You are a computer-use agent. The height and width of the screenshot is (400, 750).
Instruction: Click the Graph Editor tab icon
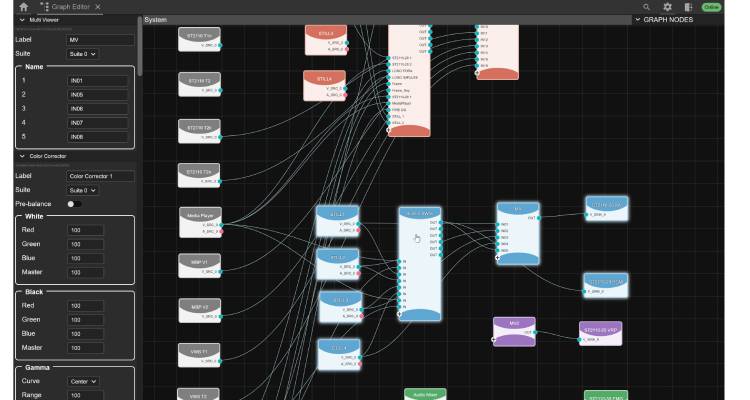(44, 7)
